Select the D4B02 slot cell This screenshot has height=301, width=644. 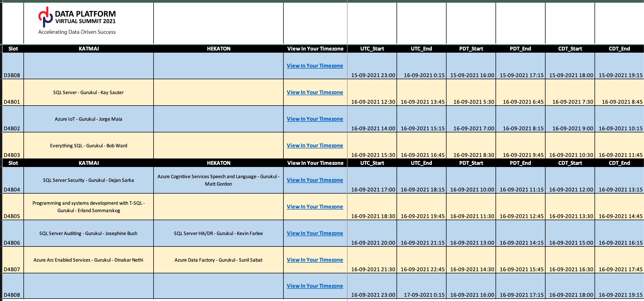click(13, 119)
